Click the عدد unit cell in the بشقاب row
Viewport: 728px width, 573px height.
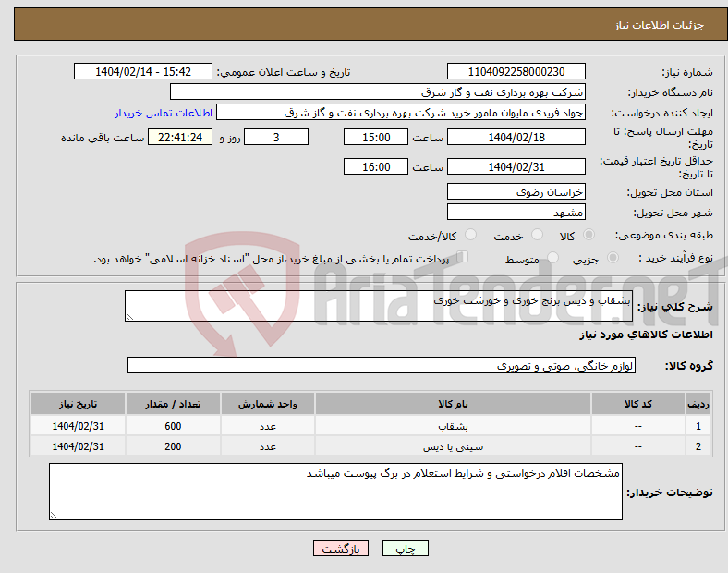(267, 426)
